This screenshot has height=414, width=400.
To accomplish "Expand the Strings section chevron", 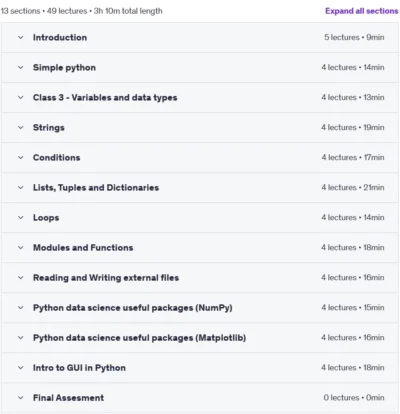I will pyautogui.click(x=21, y=127).
